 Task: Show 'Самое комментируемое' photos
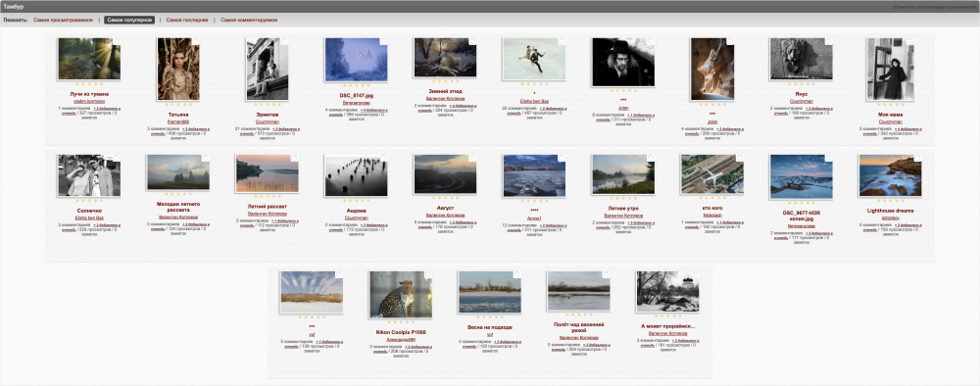point(249,20)
